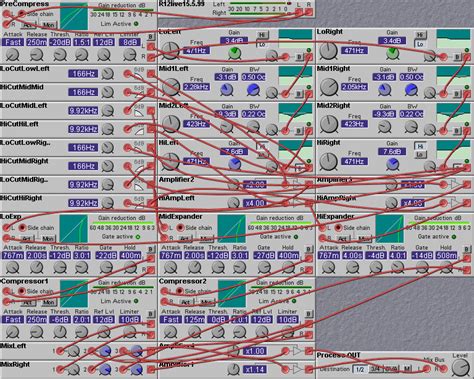Enable Compressor1 Side chain option

[x=22, y=291]
